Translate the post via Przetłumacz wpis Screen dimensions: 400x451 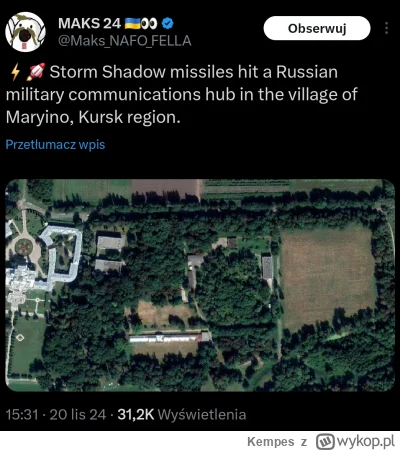55,145
